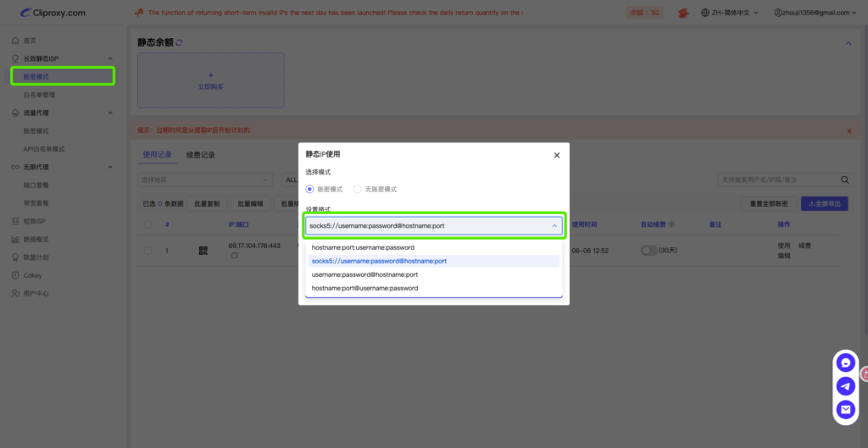Choose socks5://username:password@hostname:port list option

coord(433,261)
